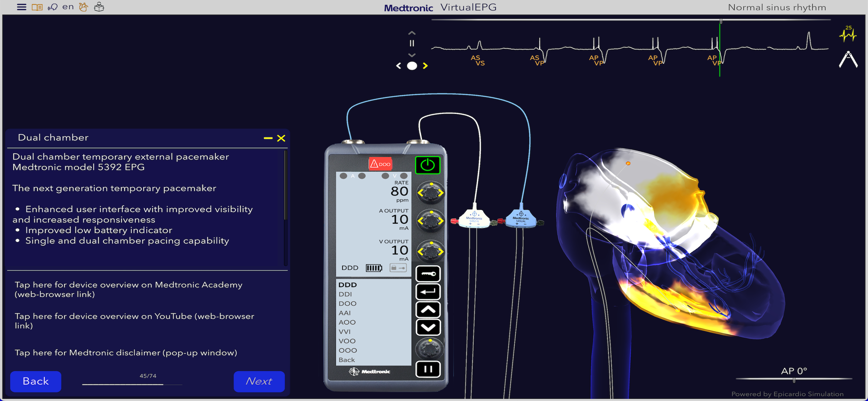Click the up arrow menu button
The width and height of the screenshot is (868, 401).
(x=428, y=309)
